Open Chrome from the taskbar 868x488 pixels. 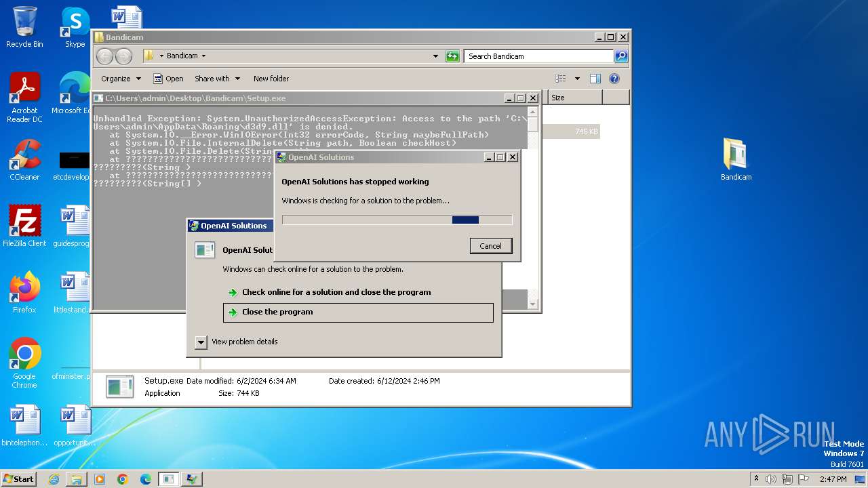[x=123, y=479]
